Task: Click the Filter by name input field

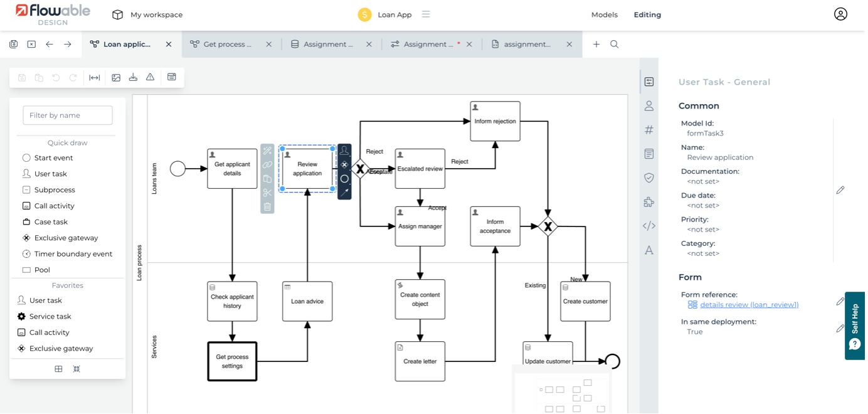Action: tap(68, 115)
